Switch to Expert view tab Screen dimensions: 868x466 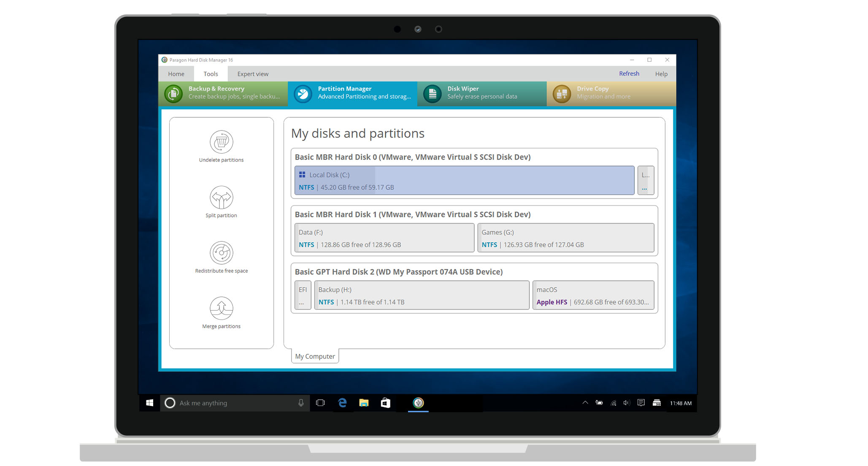252,74
